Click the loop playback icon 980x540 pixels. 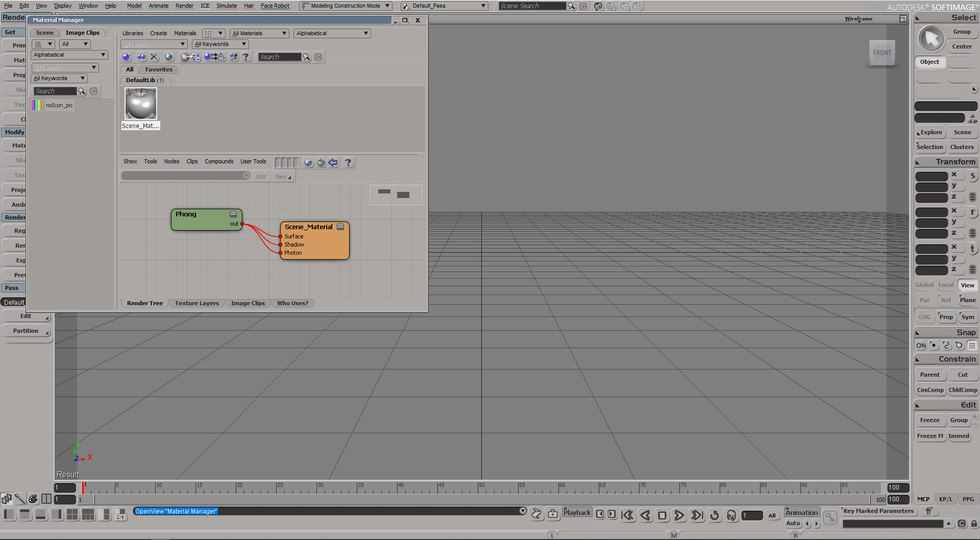[715, 516]
